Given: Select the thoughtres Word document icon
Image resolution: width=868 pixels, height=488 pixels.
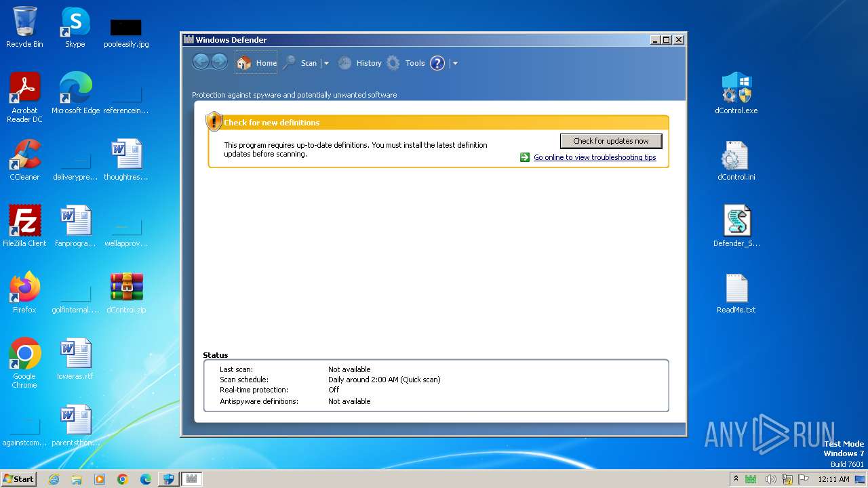Looking at the screenshot, I should click(x=126, y=160).
